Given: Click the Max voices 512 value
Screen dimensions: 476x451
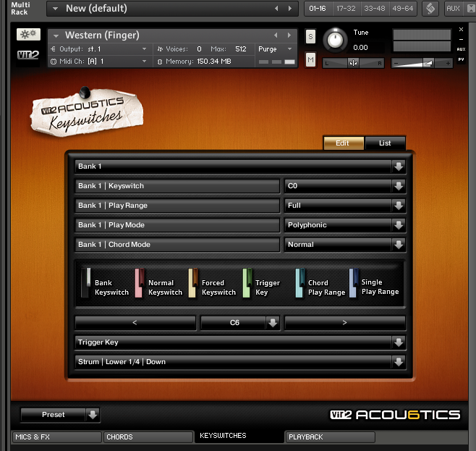Looking at the screenshot, I should click(241, 49).
